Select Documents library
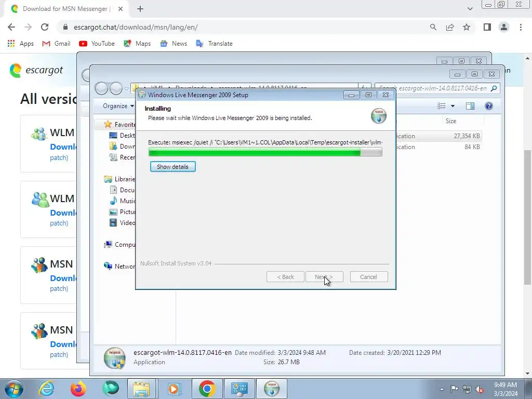This screenshot has width=532, height=399. click(x=122, y=190)
